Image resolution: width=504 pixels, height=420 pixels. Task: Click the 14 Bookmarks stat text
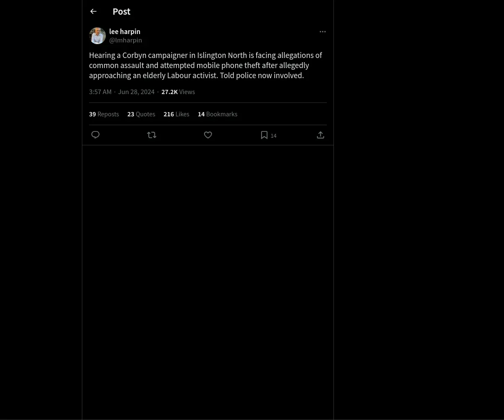pyautogui.click(x=218, y=114)
